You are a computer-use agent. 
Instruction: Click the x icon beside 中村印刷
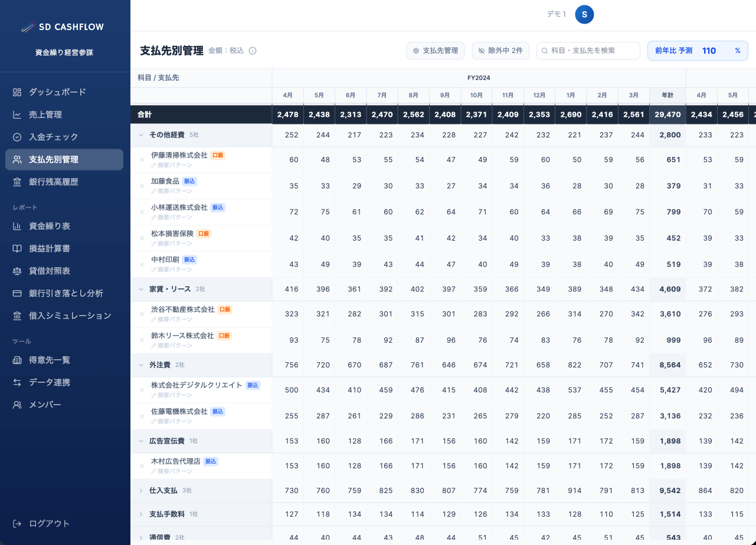pyautogui.click(x=142, y=264)
